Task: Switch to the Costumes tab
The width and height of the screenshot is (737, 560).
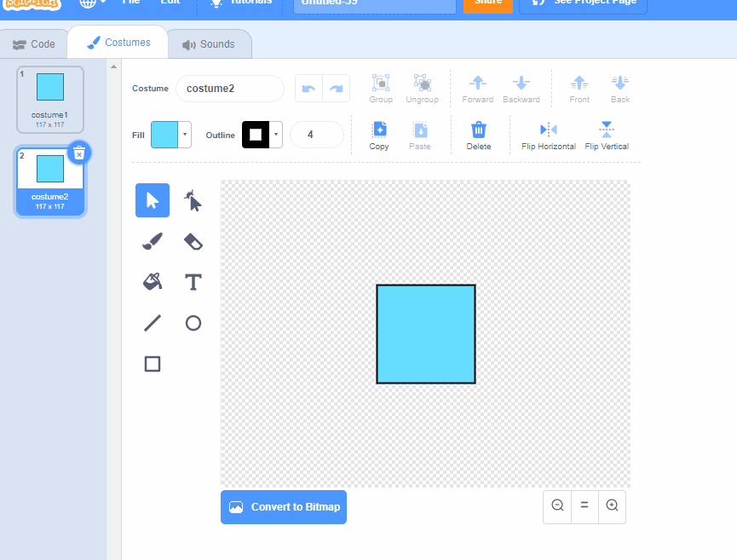Action: (118, 43)
